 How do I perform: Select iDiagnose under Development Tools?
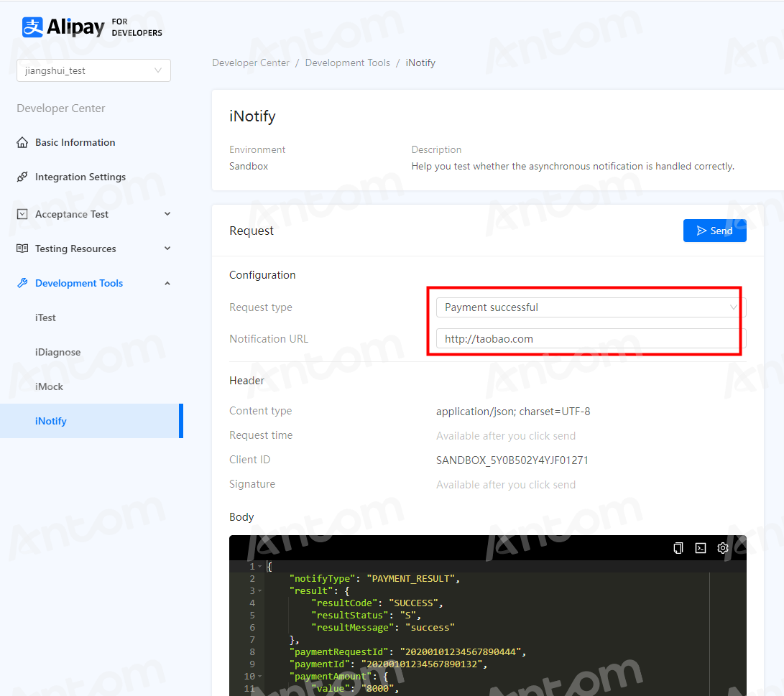click(57, 352)
